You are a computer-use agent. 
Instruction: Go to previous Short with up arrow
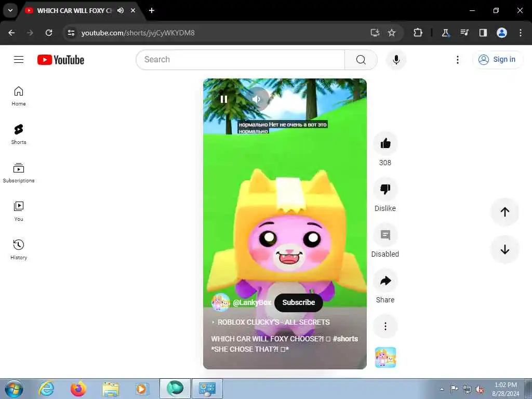(x=504, y=212)
